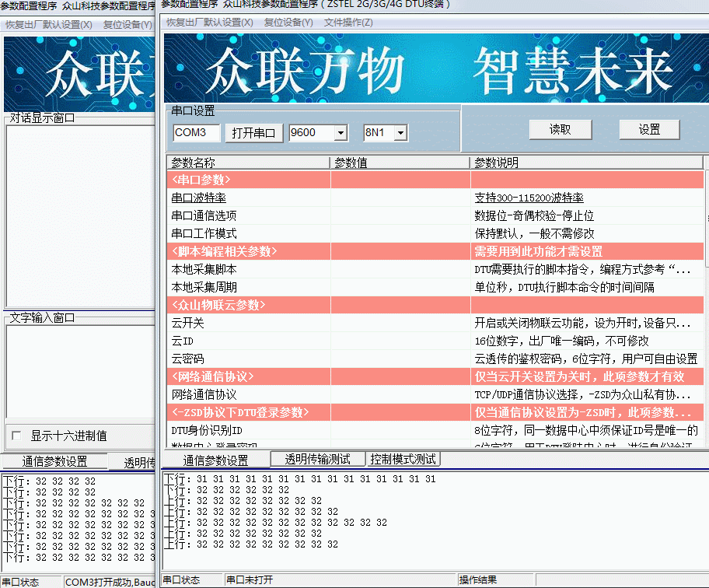Click the 操作结果 status bar label
This screenshot has height=588, width=709.
[x=477, y=580]
